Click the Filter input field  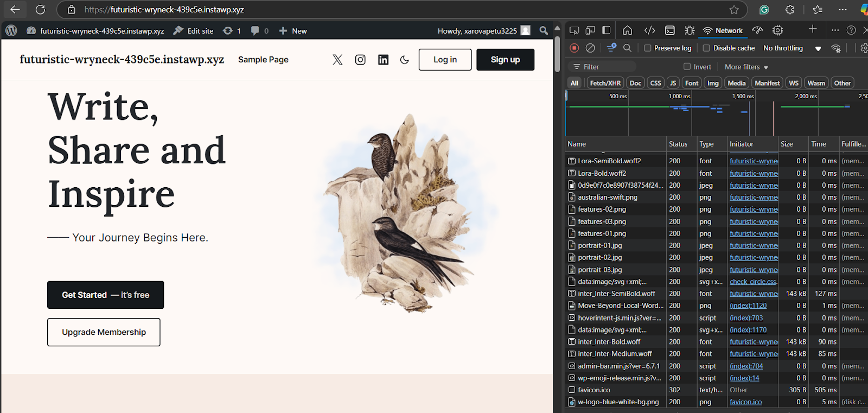tap(602, 67)
